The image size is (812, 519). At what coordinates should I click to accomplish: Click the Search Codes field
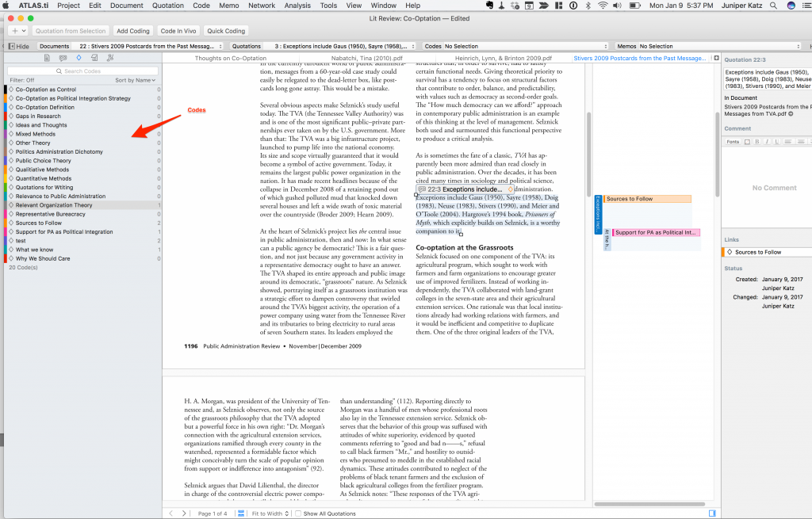coord(82,71)
